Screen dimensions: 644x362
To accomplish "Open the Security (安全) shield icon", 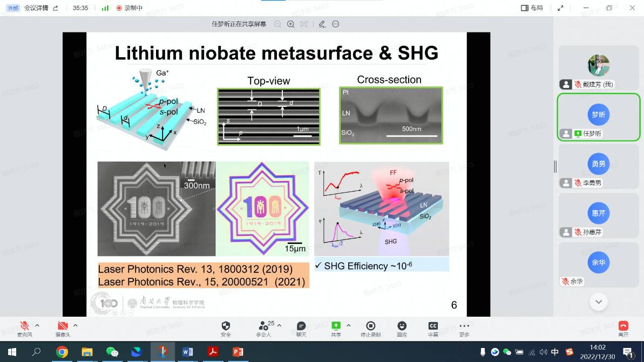I will [x=226, y=326].
